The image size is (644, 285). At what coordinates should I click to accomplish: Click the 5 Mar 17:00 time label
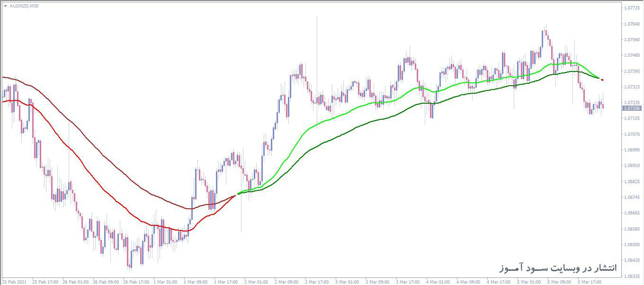589,282
